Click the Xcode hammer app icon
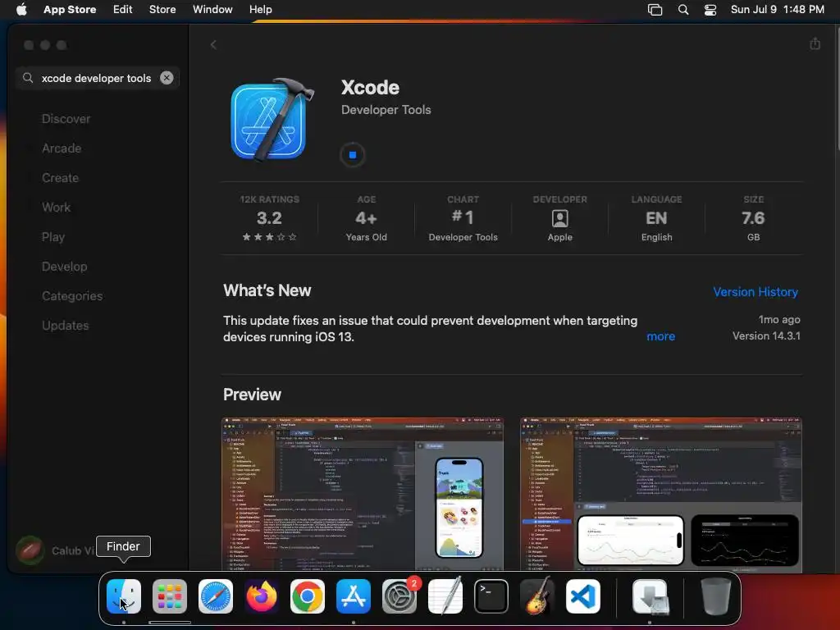 pos(272,120)
